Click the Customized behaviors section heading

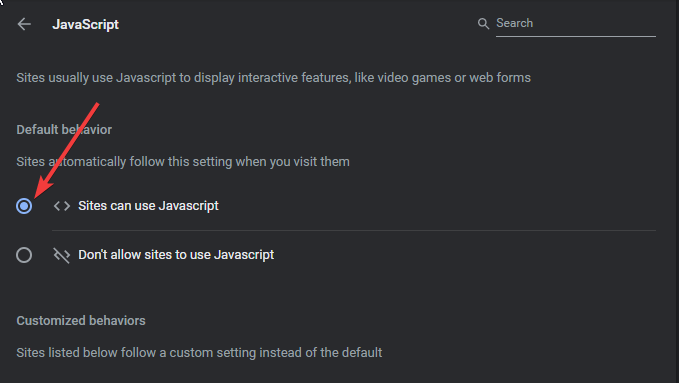(x=81, y=321)
